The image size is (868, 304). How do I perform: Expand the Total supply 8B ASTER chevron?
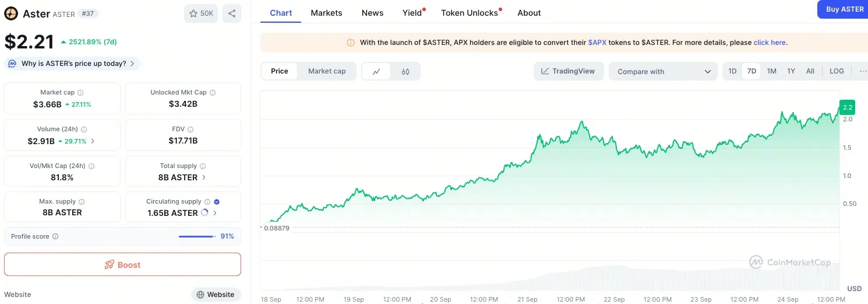click(204, 177)
